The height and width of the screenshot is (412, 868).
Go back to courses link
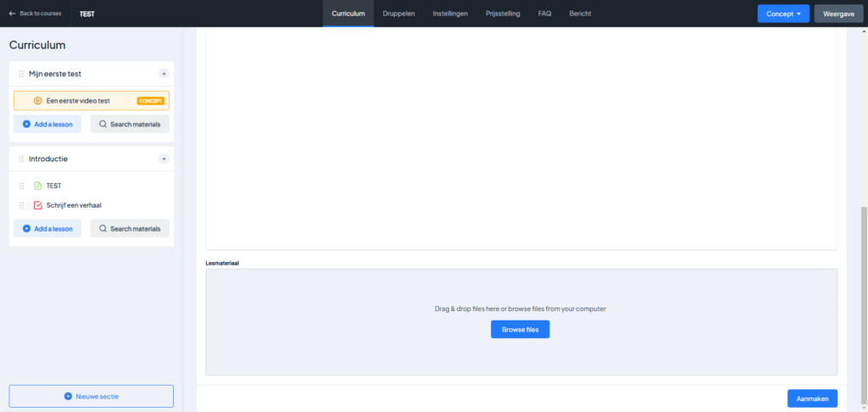tap(35, 14)
